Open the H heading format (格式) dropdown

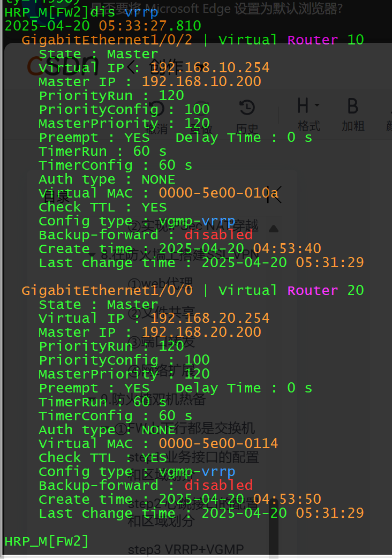(308, 106)
